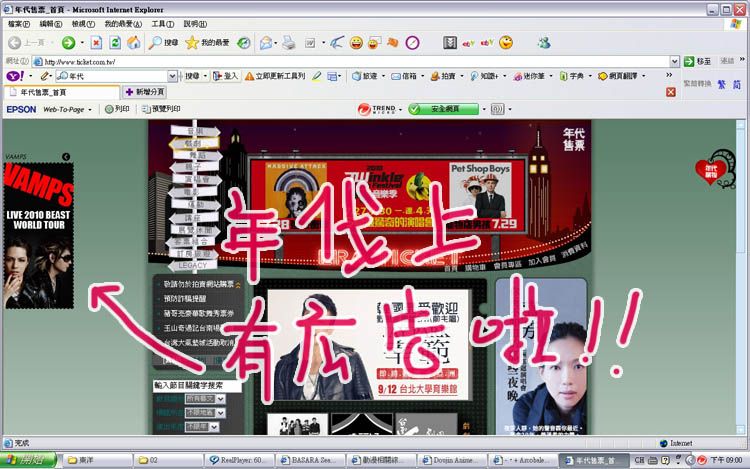Click the red heart 年代 badge
This screenshot has height=469, width=750.
711,171
